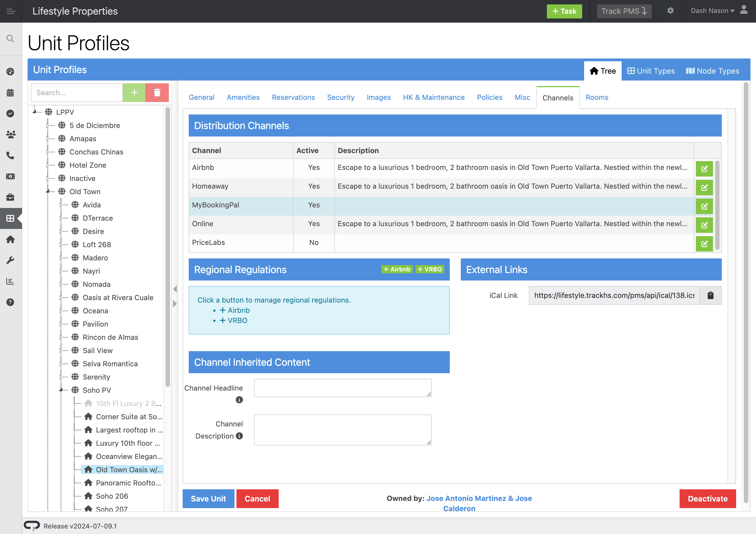Open the money bill icon in the sidebar
The height and width of the screenshot is (534, 756).
(10, 177)
